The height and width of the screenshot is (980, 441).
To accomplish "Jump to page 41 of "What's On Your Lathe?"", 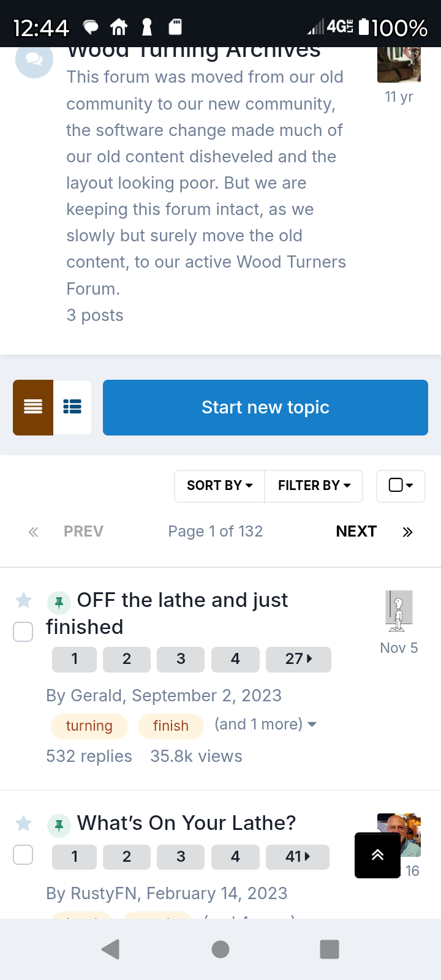I will [x=298, y=857].
